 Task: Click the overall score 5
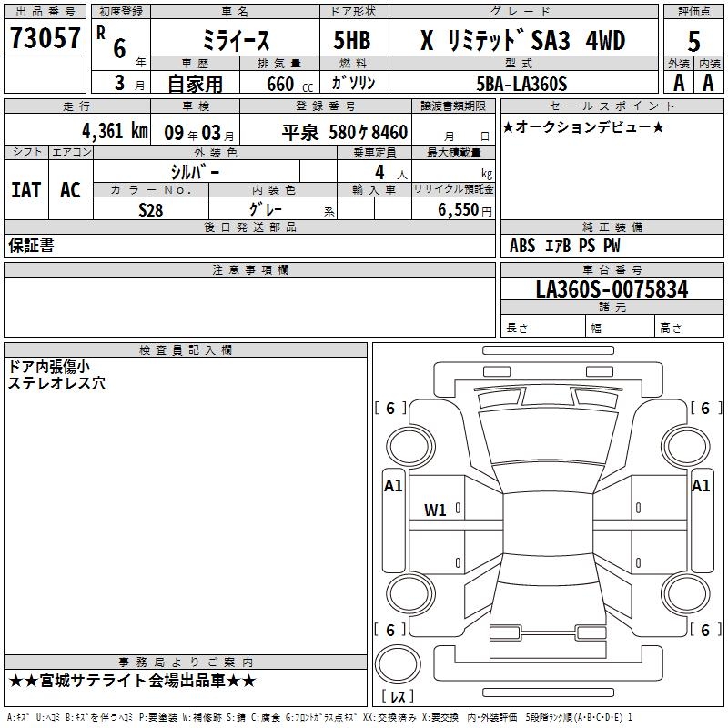tap(693, 41)
